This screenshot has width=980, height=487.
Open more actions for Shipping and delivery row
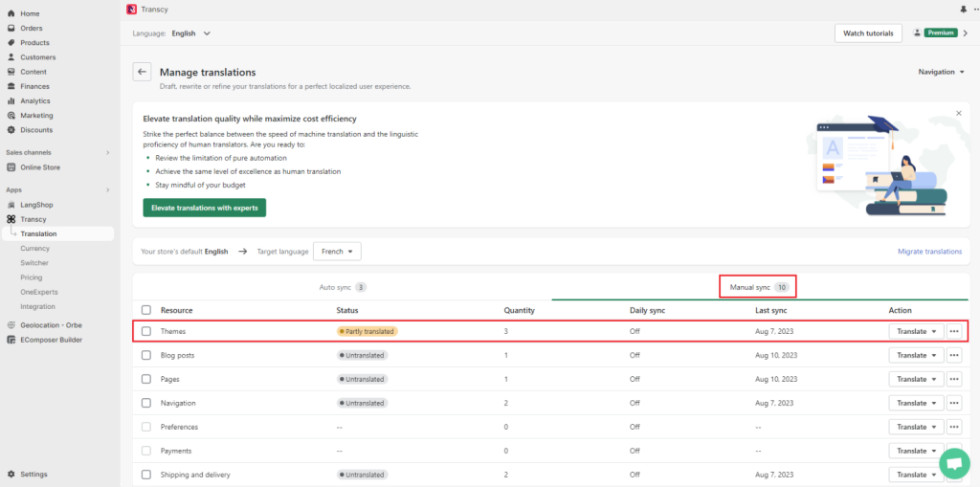(954, 475)
